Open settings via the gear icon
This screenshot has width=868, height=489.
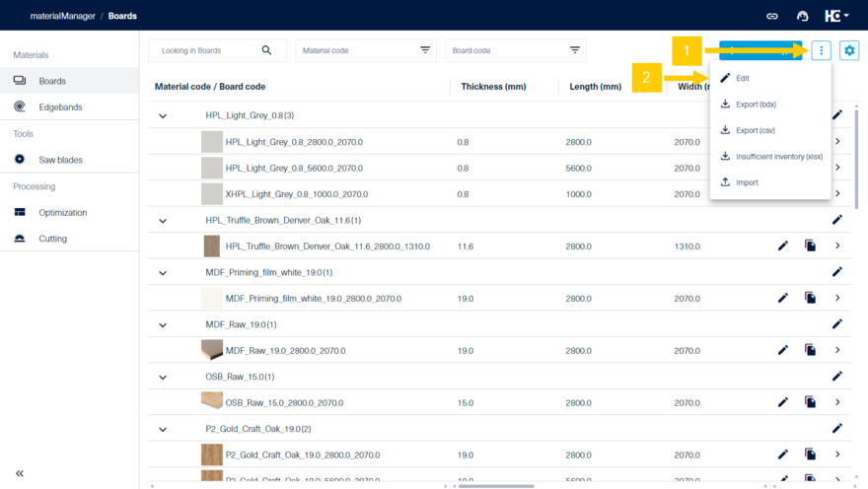click(848, 50)
